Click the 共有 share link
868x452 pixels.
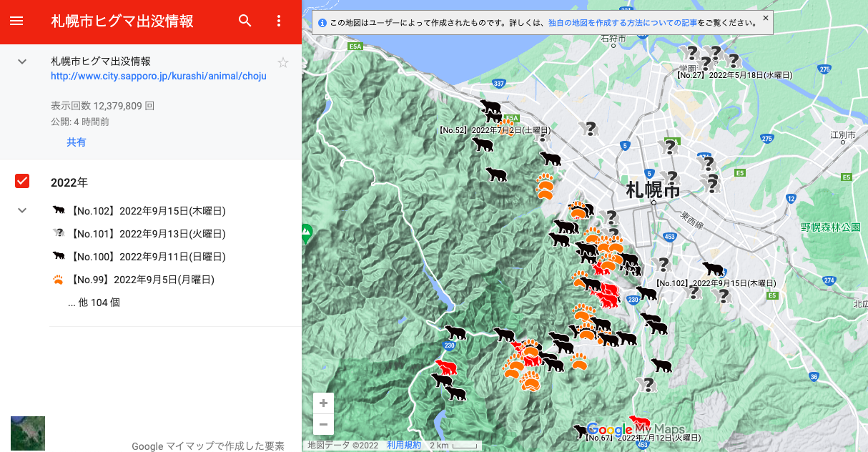[77, 142]
